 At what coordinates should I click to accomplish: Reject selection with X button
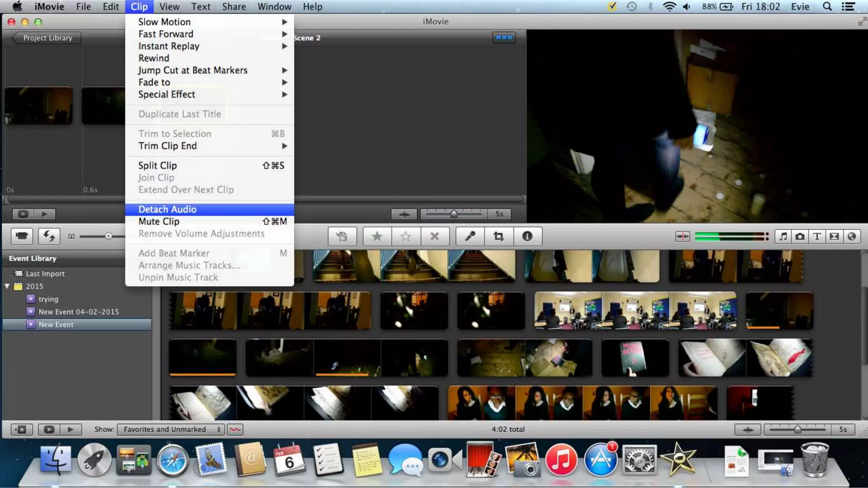pos(434,236)
